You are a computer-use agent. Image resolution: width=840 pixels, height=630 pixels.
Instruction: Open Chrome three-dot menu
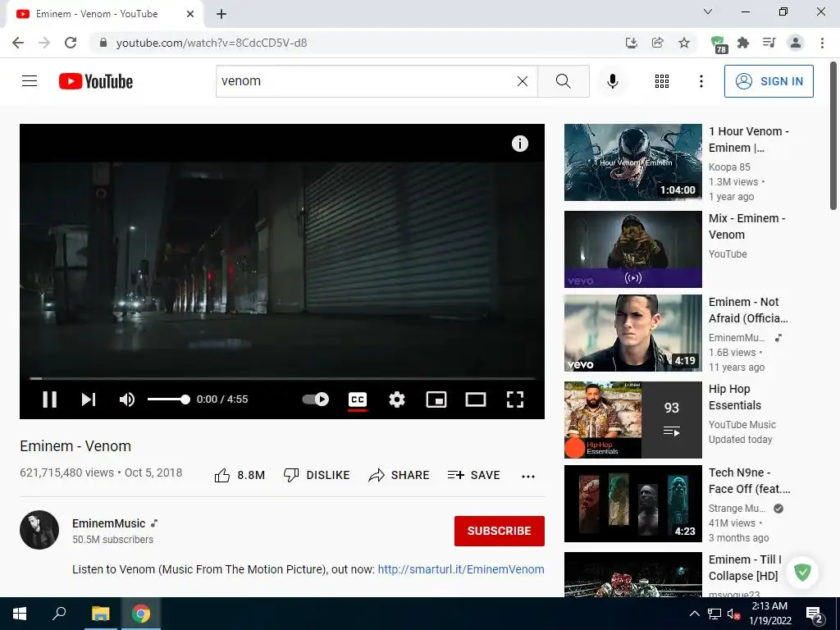(x=822, y=43)
